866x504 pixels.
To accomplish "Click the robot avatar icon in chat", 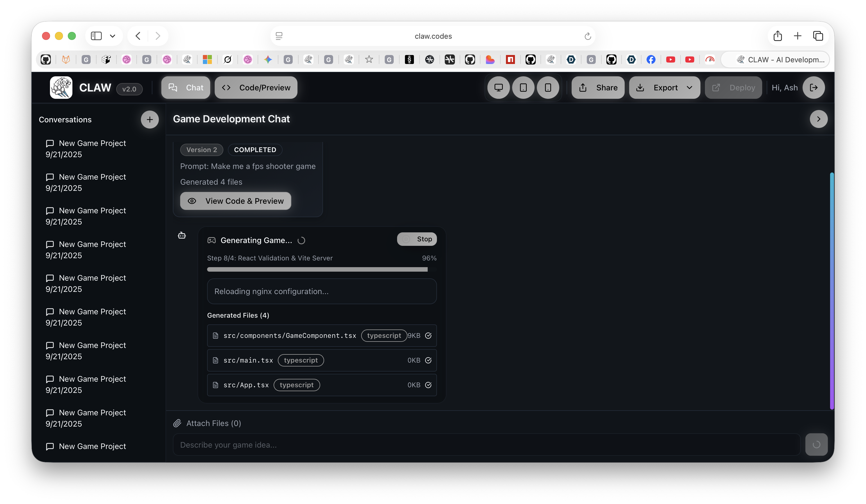I will pyautogui.click(x=182, y=235).
